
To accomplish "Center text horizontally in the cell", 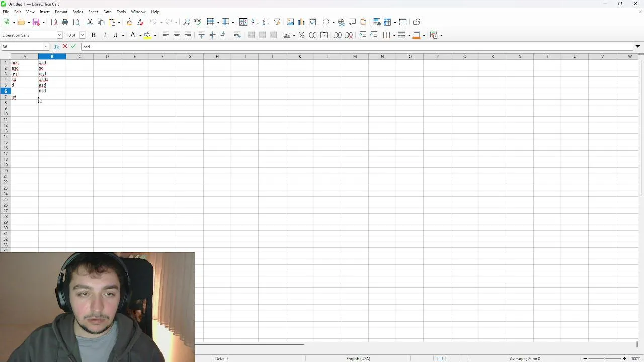I will pyautogui.click(x=177, y=35).
